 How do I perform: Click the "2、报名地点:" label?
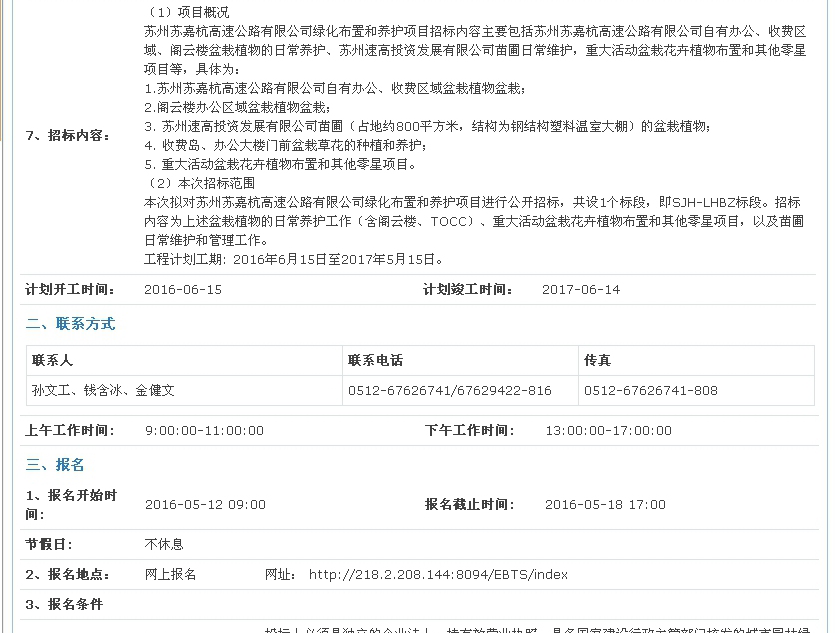coord(68,574)
